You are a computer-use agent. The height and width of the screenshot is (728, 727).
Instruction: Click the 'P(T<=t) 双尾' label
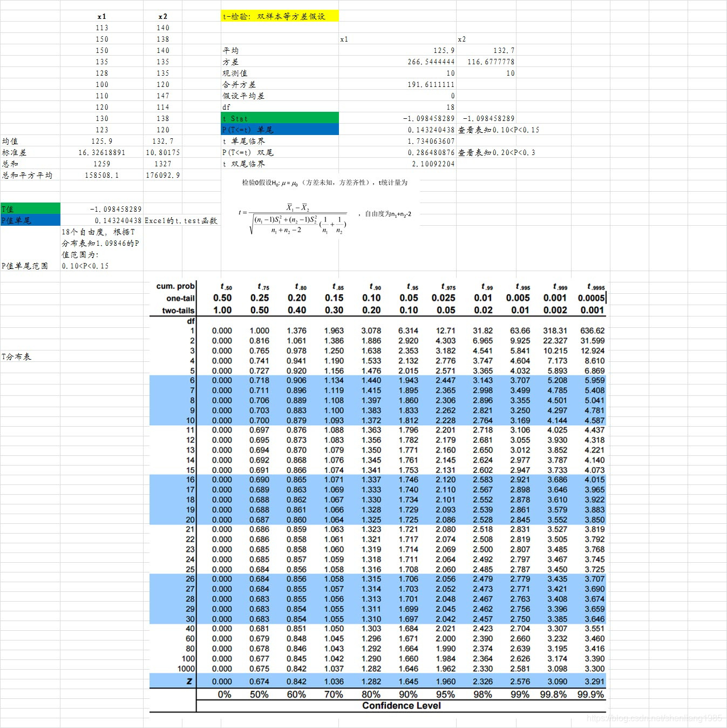[x=248, y=152]
